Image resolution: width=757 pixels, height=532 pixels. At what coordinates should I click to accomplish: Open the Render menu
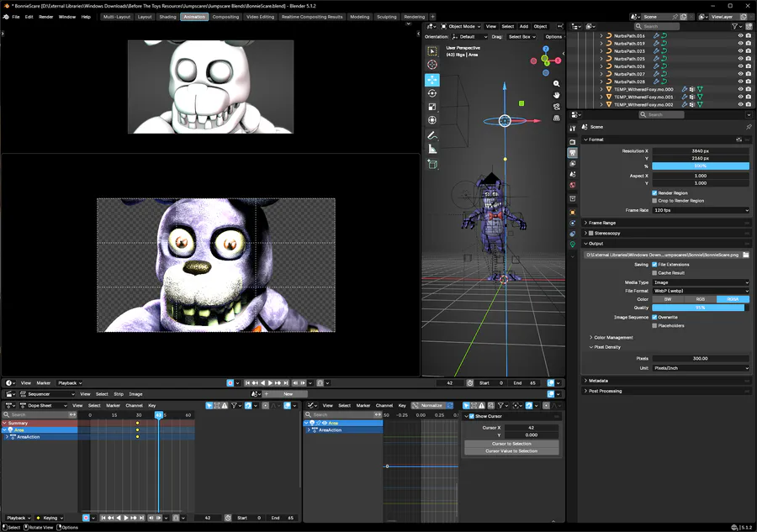click(x=46, y=17)
